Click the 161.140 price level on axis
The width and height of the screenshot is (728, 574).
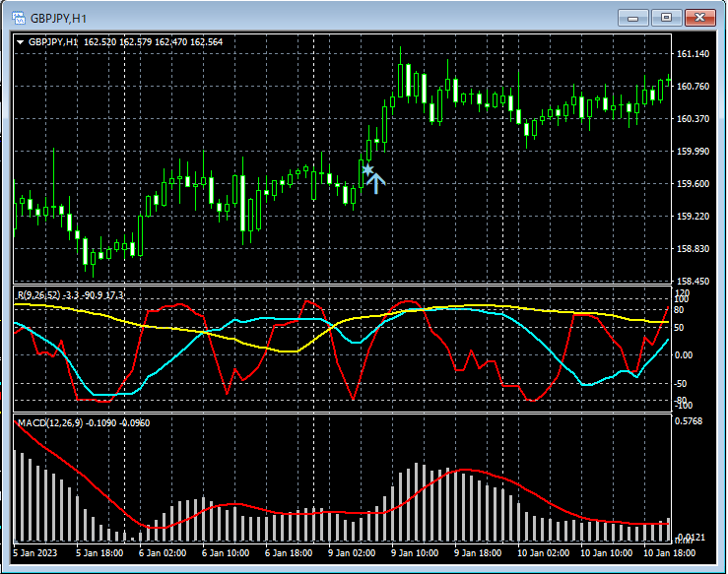(x=695, y=54)
